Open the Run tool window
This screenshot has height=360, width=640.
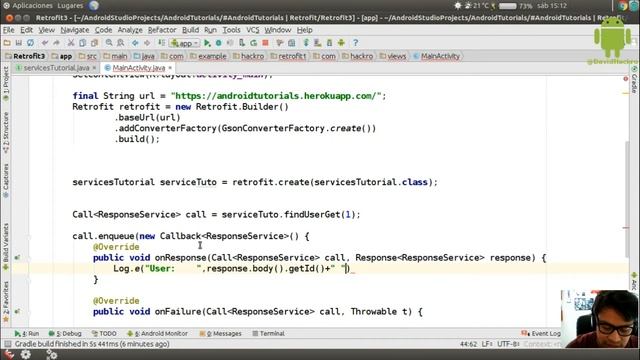click(x=27, y=333)
